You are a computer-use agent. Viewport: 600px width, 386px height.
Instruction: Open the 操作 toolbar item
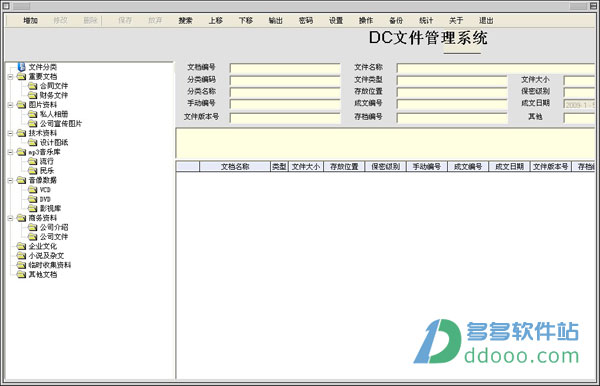point(366,21)
